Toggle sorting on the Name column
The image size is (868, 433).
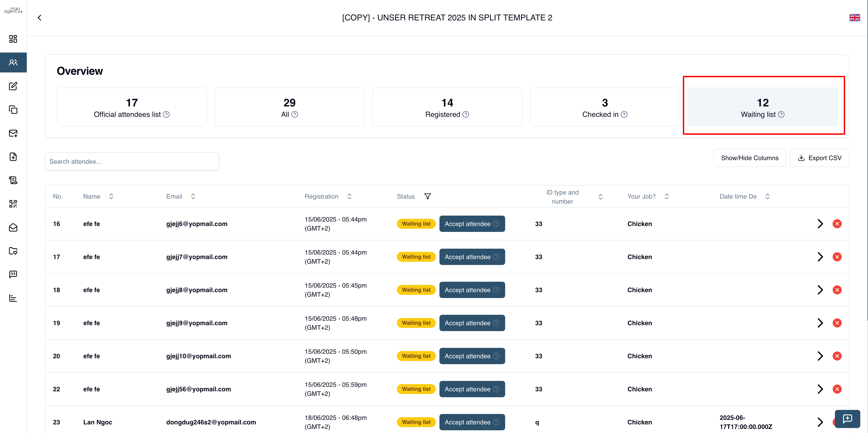click(111, 196)
